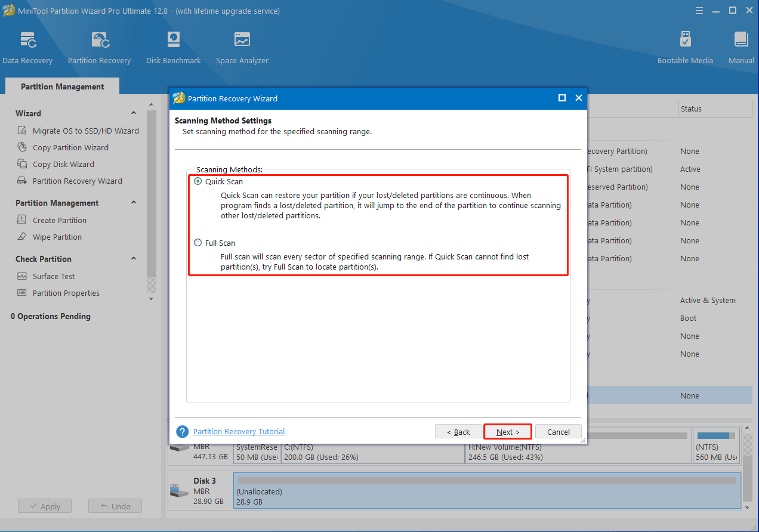Click the Copy Disk Wizard icon
This screenshot has width=759, height=532.
pos(22,164)
